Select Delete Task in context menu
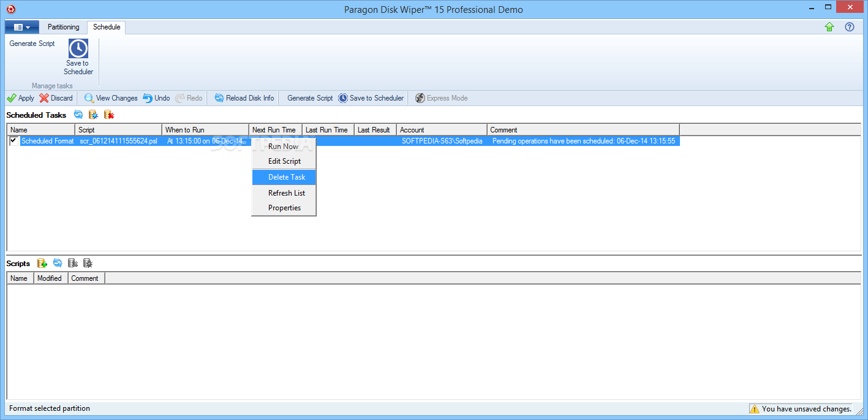 [284, 177]
